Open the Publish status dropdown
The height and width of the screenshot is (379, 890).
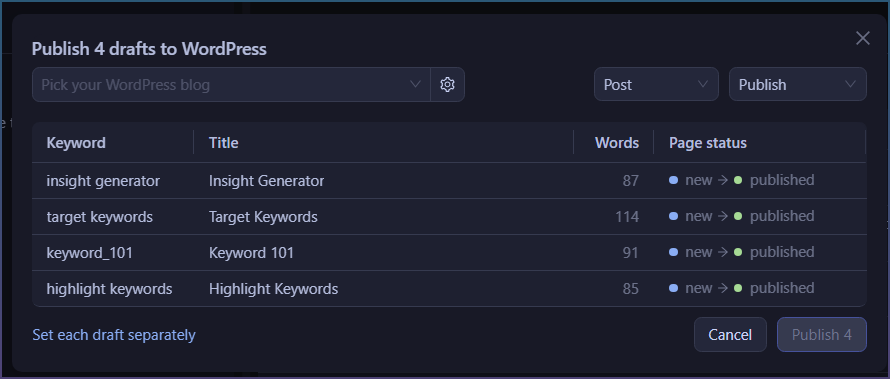pos(797,85)
